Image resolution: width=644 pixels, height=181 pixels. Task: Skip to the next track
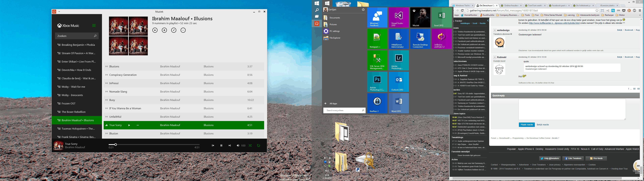coord(229,145)
